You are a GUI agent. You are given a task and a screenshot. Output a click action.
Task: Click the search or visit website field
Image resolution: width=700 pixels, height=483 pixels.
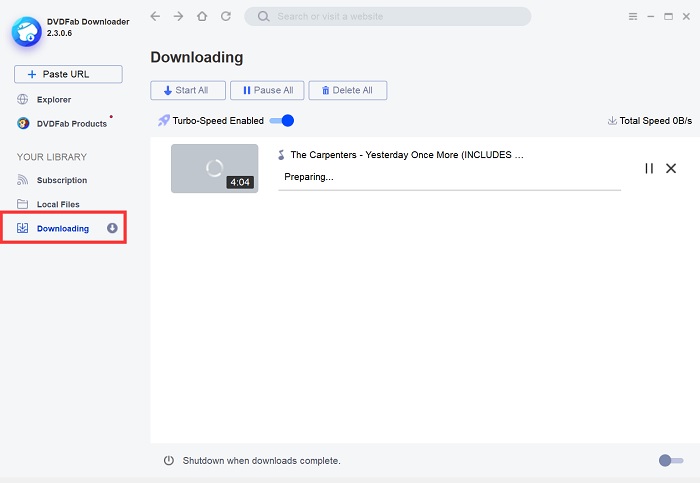tap(388, 17)
